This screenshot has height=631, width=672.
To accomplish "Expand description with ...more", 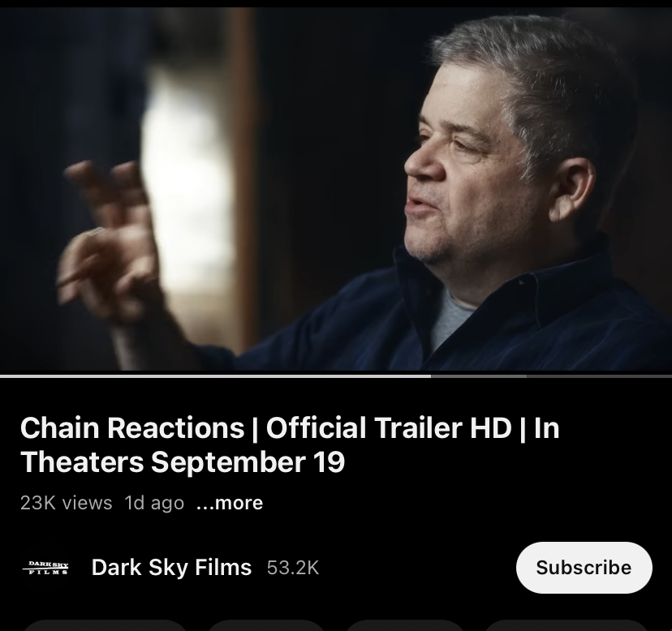I will click(x=230, y=503).
